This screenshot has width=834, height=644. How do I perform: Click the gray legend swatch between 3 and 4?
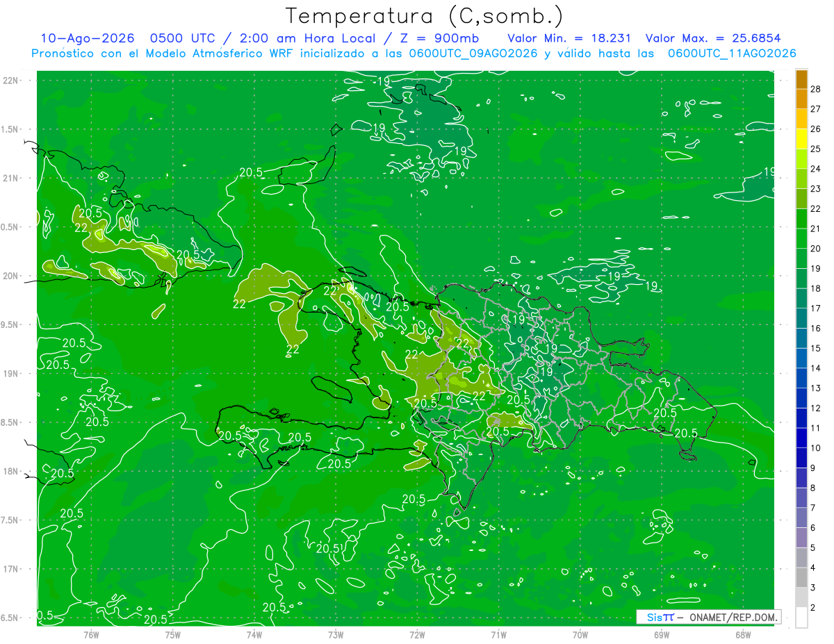point(801,577)
